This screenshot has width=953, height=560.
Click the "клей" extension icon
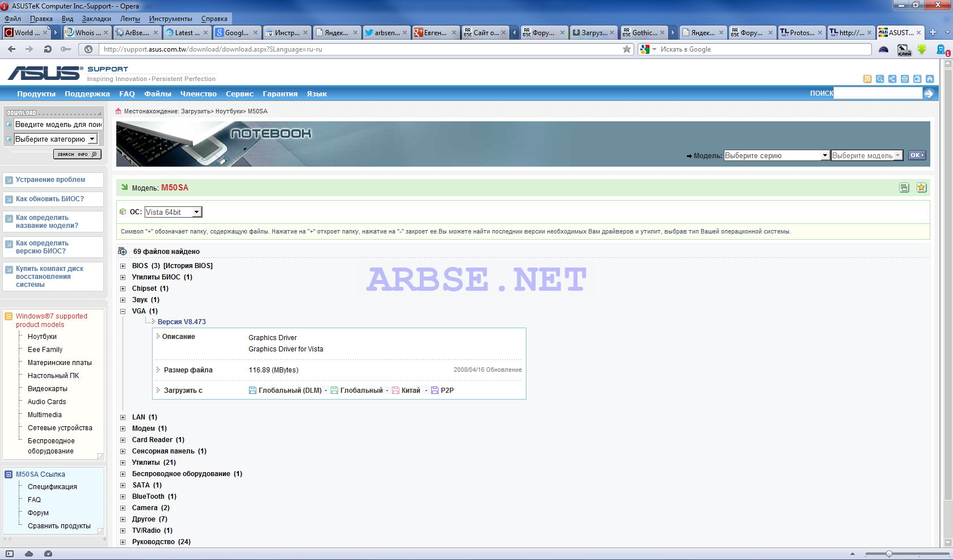[x=904, y=50]
